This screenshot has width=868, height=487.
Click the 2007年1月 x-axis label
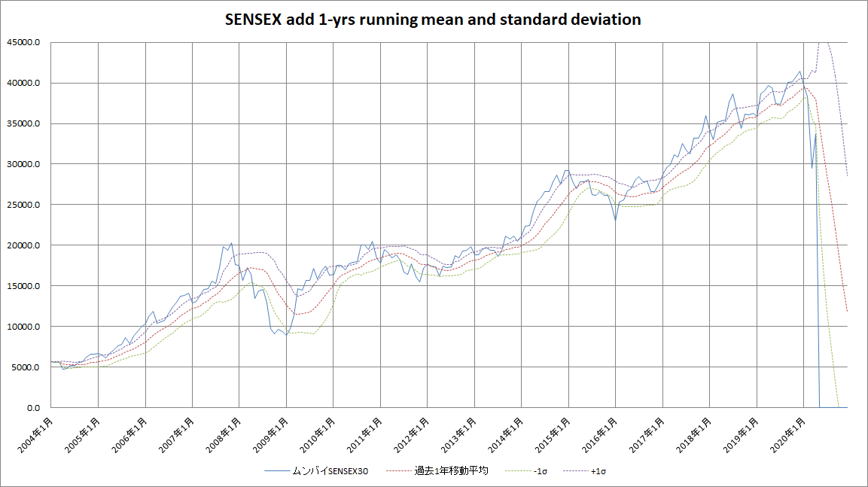click(177, 436)
